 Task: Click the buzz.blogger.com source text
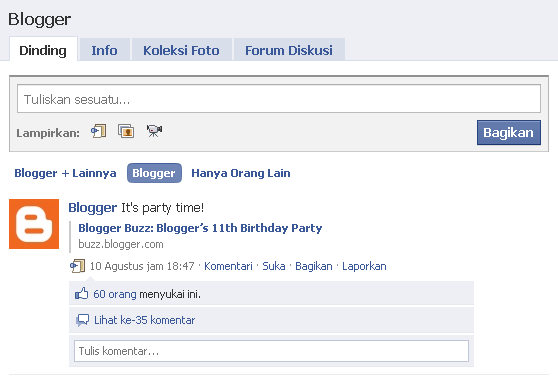[121, 244]
